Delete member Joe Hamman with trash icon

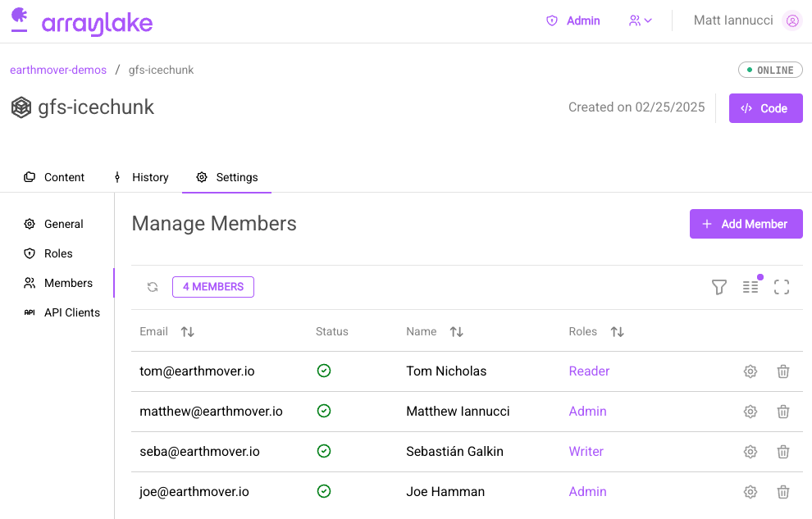(x=783, y=492)
